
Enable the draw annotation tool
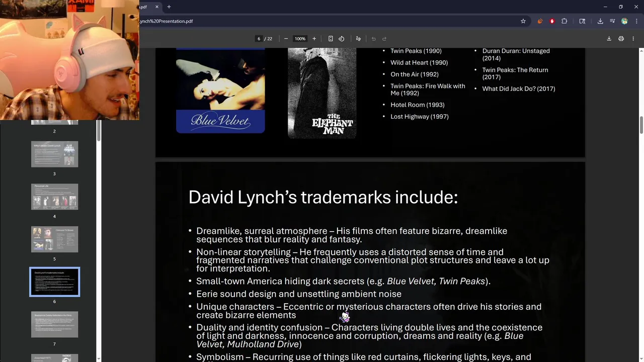pos(358,39)
